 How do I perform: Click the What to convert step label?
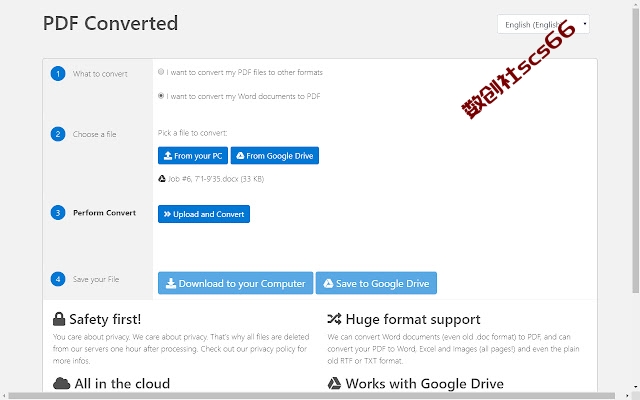tap(100, 74)
